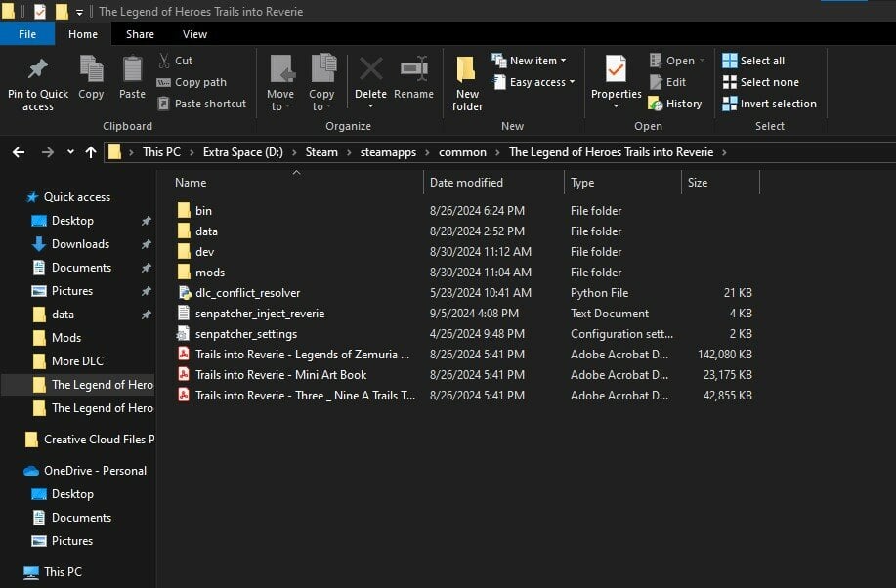Select pinned Documents under Quick access
Viewport: 896px width, 588px height.
[81, 268]
